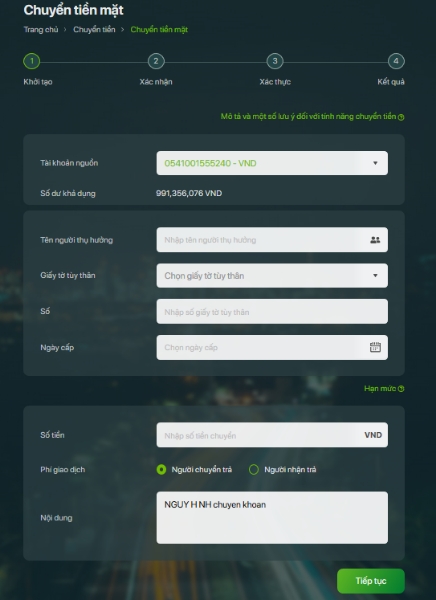Open the beneficiary contacts icon
Screen dimensions: 436x600
pyautogui.click(x=375, y=240)
